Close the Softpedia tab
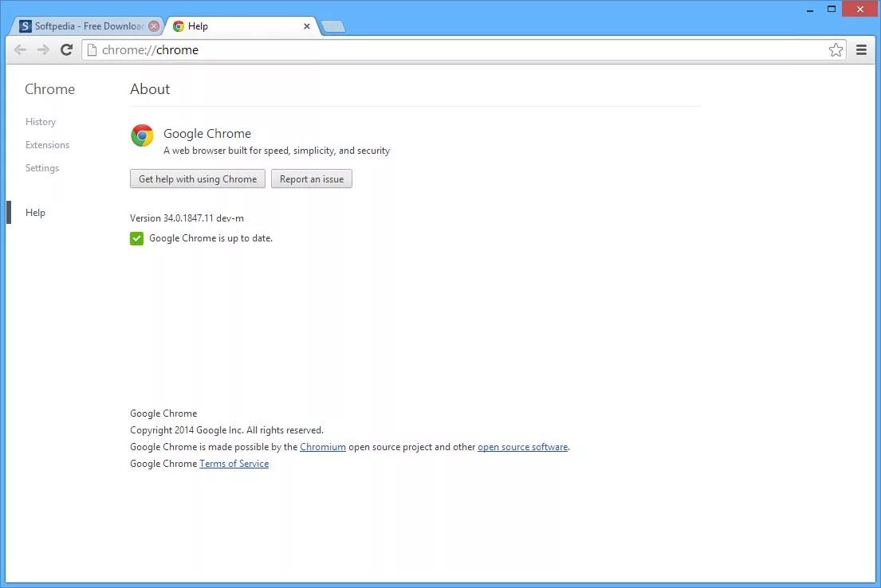881x588 pixels. pos(154,26)
